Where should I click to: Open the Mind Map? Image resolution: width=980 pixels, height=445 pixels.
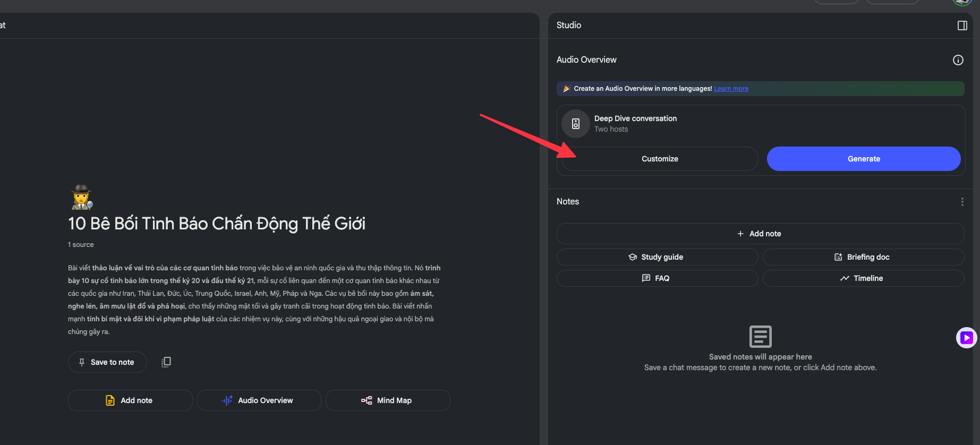pos(387,400)
